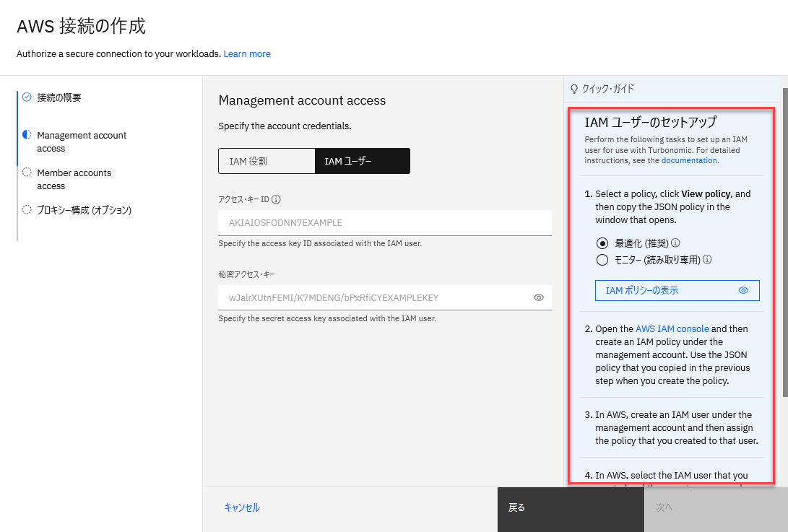The width and height of the screenshot is (788, 532).
Task: Click 戻る button
Action: tap(571, 510)
